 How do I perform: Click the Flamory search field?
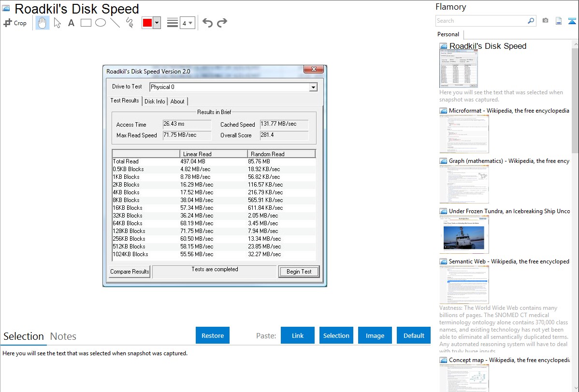[481, 21]
